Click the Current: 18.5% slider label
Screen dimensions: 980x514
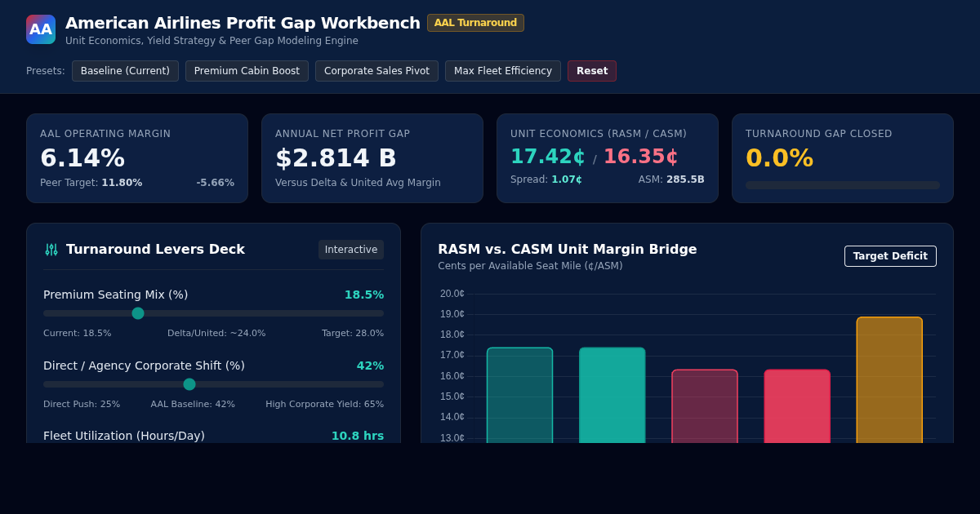pyautogui.click(x=78, y=333)
